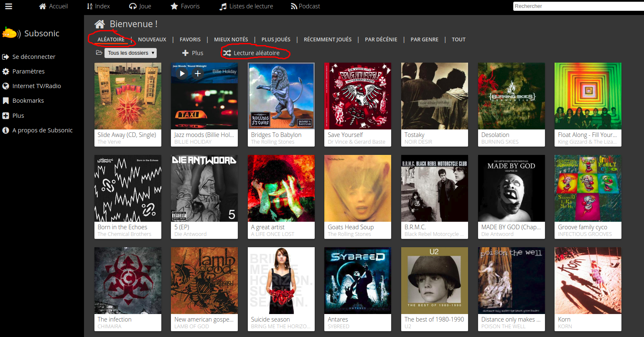Open the Save Yourself album cover
The width and height of the screenshot is (644, 337).
tap(358, 96)
